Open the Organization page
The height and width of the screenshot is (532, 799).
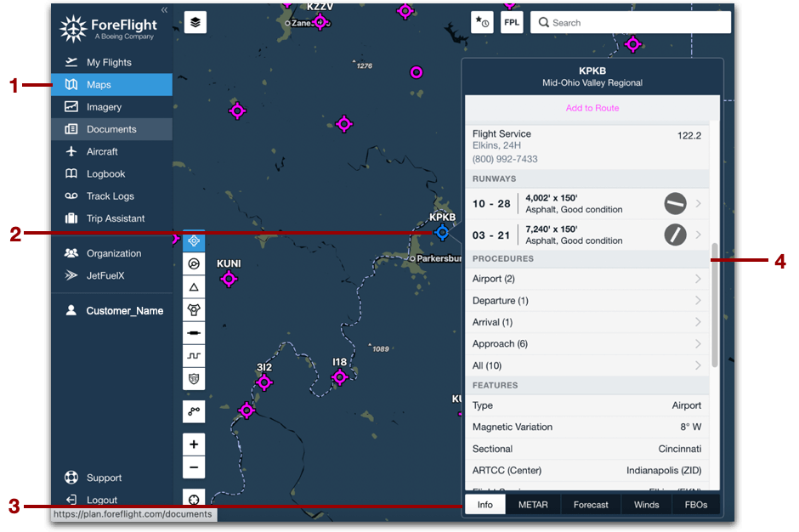pos(111,253)
